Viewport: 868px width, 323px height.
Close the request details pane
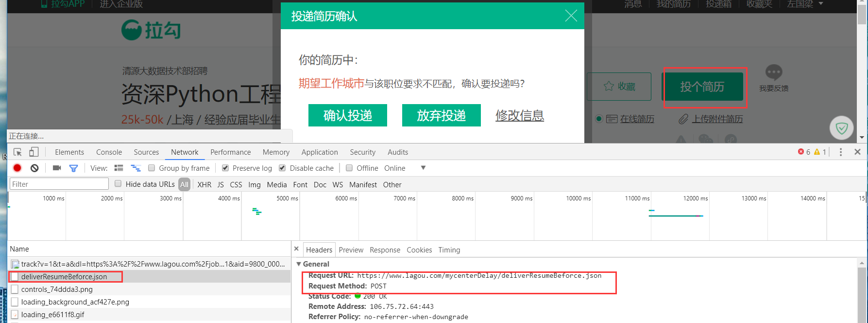tap(296, 249)
